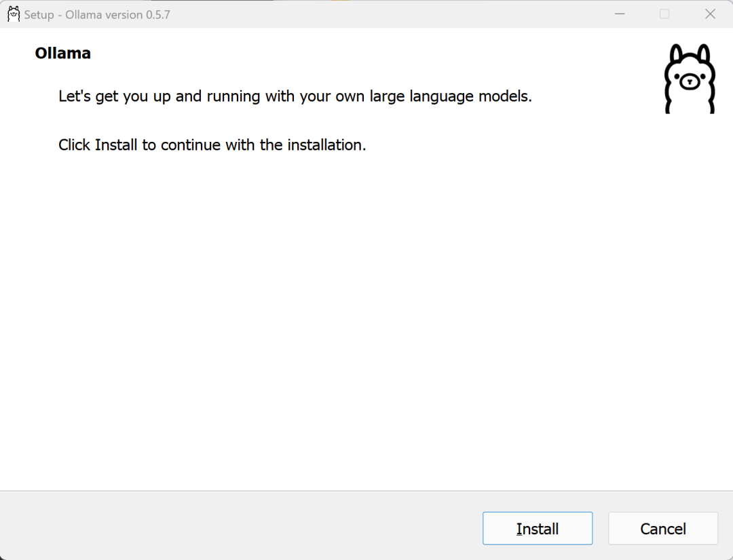Screen dimensions: 733x560
Task: Click the small llama icon in title bar
Action: 14,14
